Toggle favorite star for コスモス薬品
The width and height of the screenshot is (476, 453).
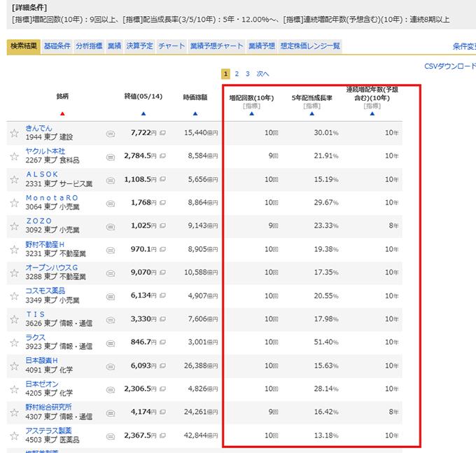click(x=14, y=296)
